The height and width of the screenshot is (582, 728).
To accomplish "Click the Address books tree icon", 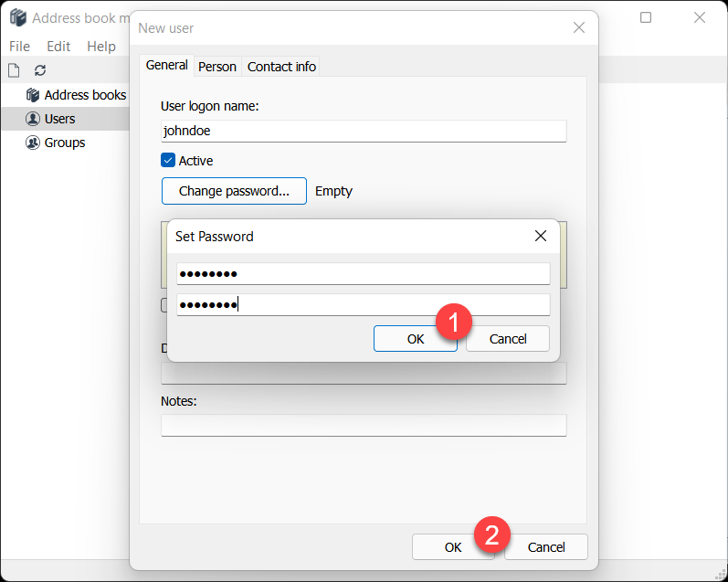I will click(33, 95).
